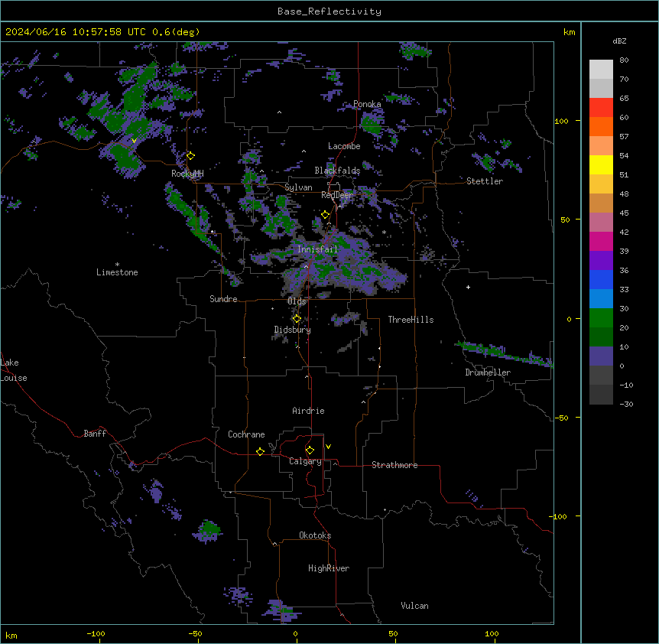Viewport: 659px width, 644px height.
Task: Select the light blue 33 dBZ legend swatch
Action: pos(601,298)
